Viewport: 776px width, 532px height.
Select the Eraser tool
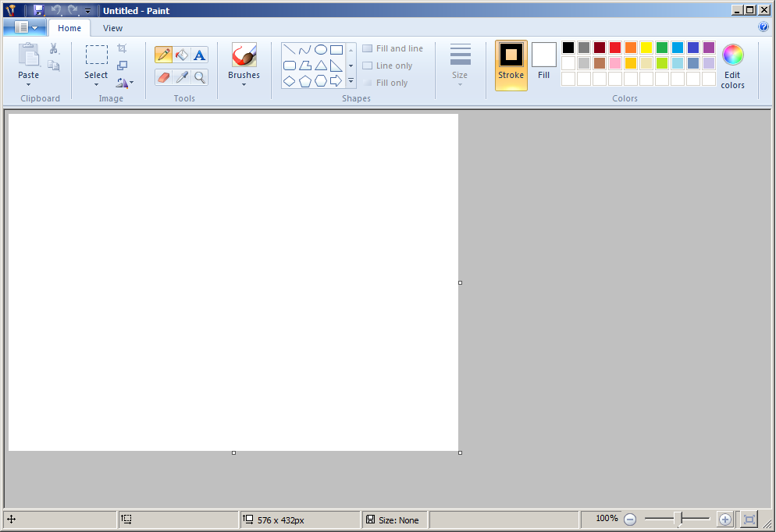[163, 77]
